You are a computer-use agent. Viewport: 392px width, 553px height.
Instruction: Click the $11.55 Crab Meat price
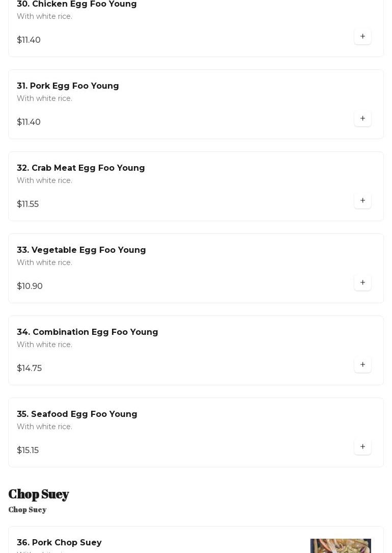[28, 204]
